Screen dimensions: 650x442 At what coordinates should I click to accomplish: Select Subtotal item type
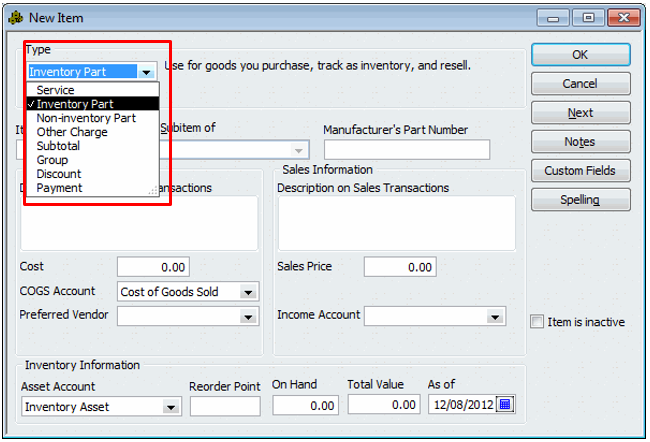93,146
